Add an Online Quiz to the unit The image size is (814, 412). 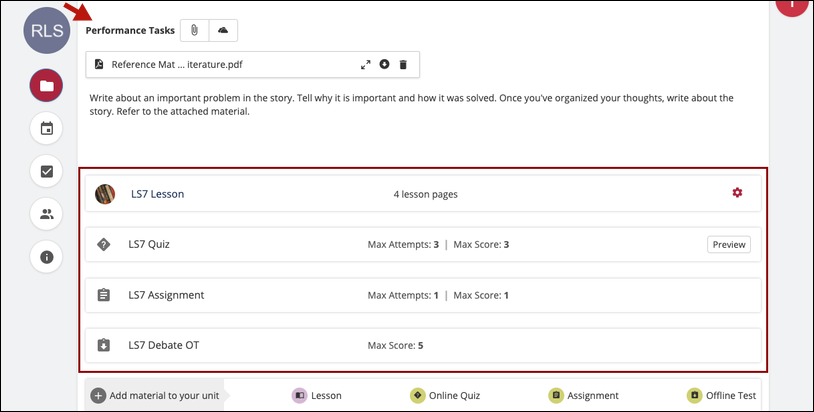pyautogui.click(x=444, y=395)
